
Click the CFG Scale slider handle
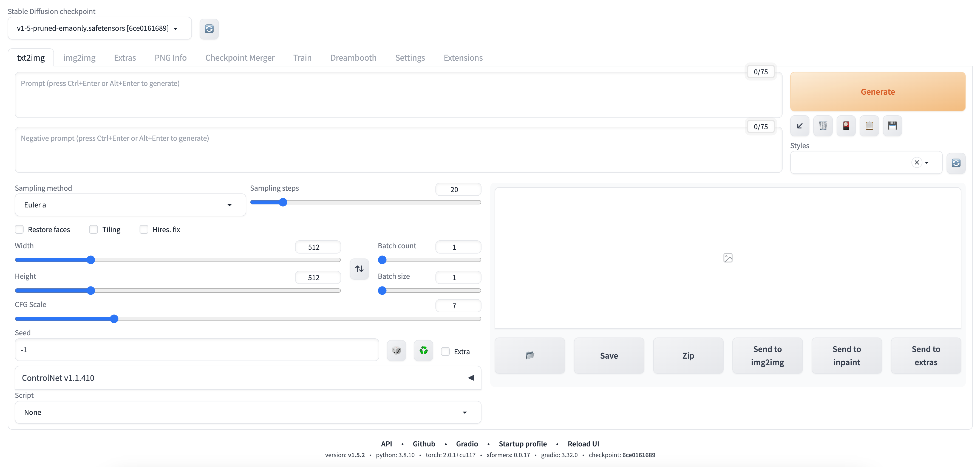(114, 319)
